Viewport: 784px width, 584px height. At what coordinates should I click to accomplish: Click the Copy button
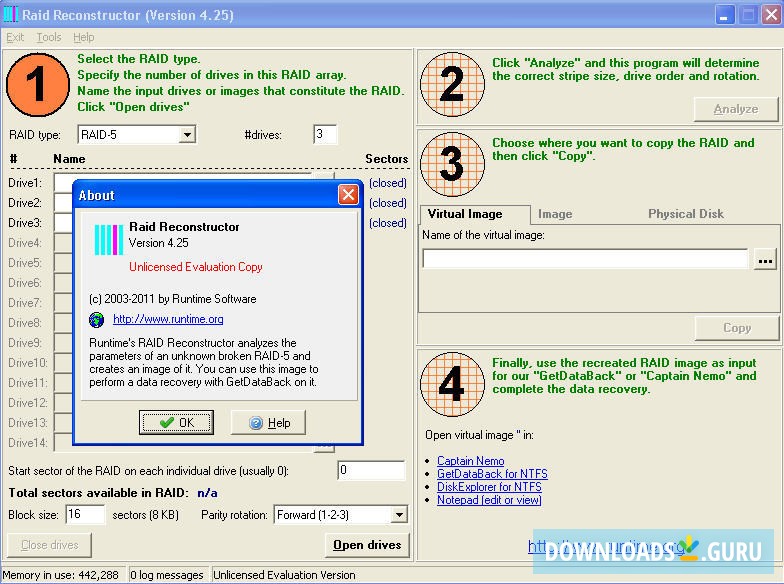[737, 328]
